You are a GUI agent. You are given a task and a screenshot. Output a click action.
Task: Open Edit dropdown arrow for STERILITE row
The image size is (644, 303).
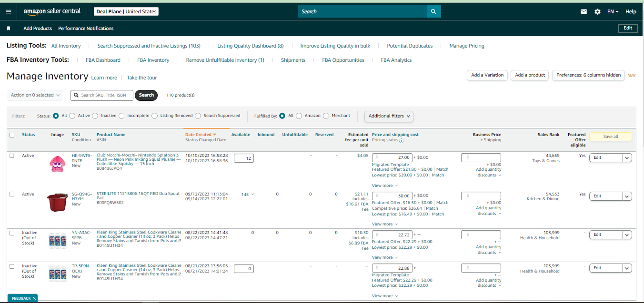627,196
